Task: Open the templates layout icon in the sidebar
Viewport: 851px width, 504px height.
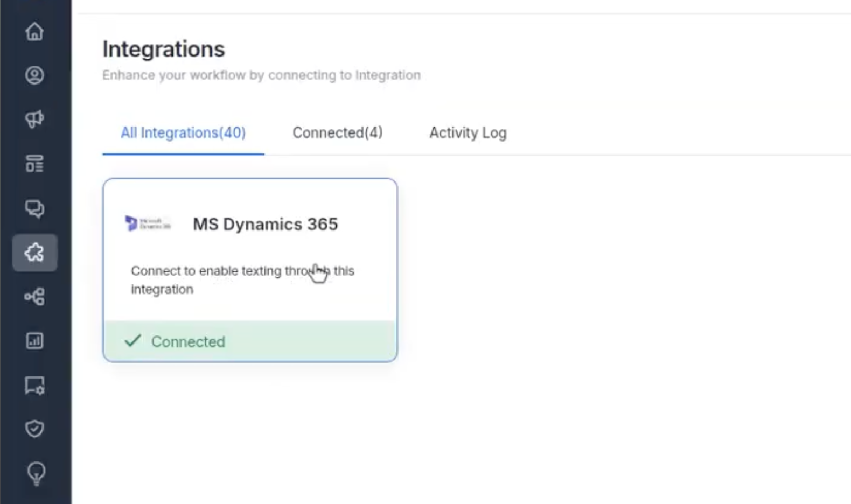Action: (x=34, y=164)
